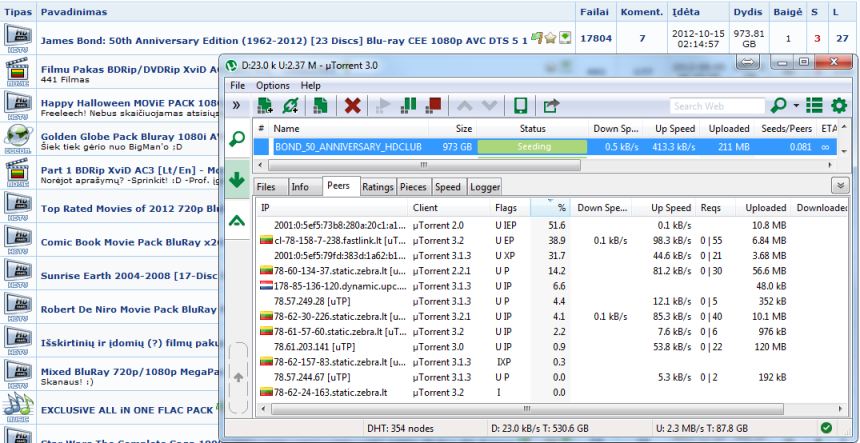Click the star bookmark icon on James Bond row

550,38
